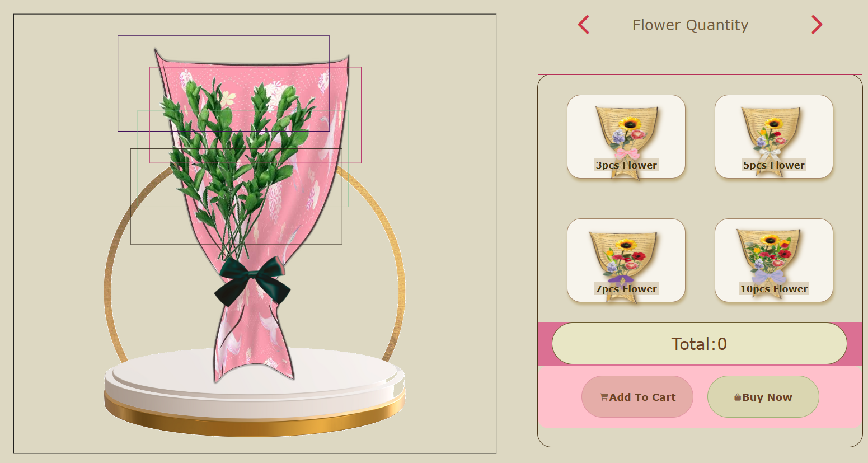
Task: Click the Flower Quantity heading
Action: pyautogui.click(x=690, y=25)
